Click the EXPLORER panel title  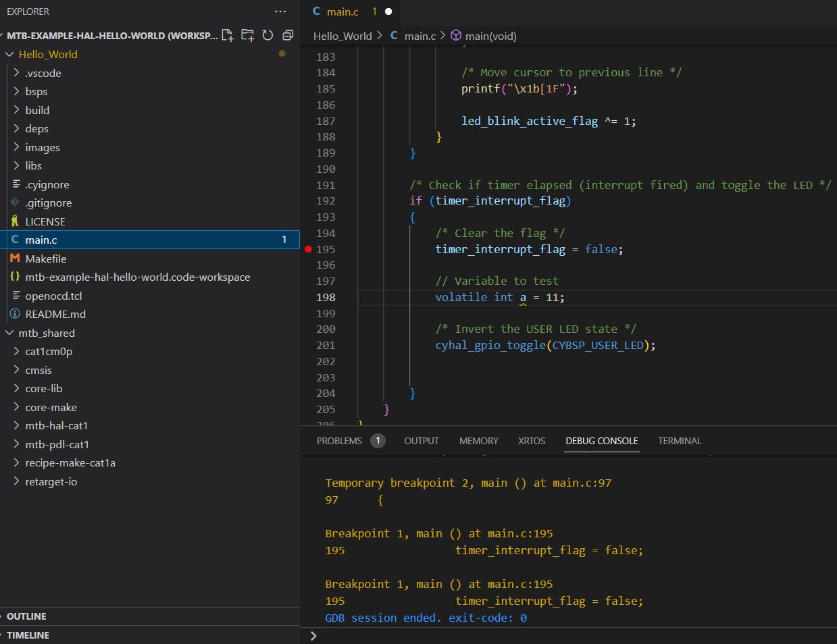point(28,11)
